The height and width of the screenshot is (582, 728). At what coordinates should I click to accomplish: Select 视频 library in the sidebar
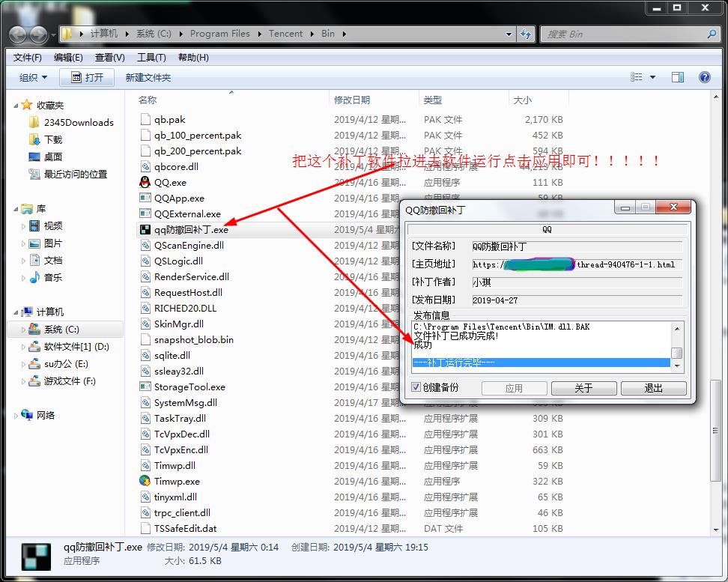click(x=46, y=225)
